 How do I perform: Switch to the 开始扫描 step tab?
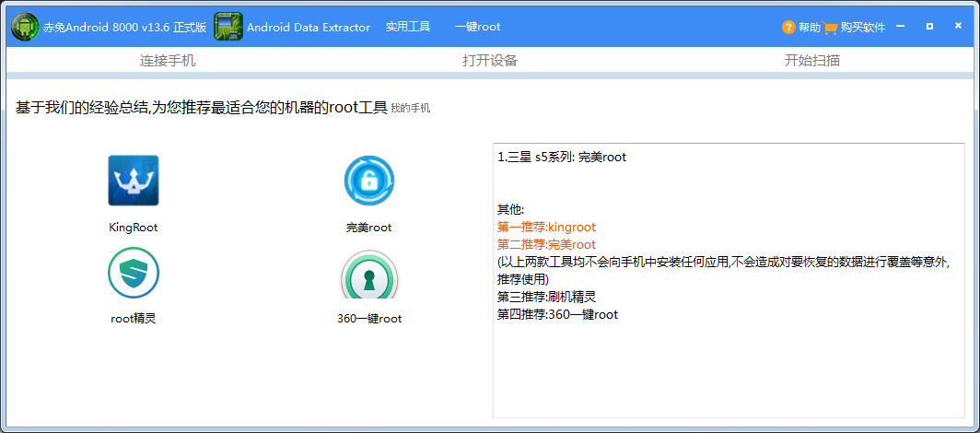coord(812,61)
